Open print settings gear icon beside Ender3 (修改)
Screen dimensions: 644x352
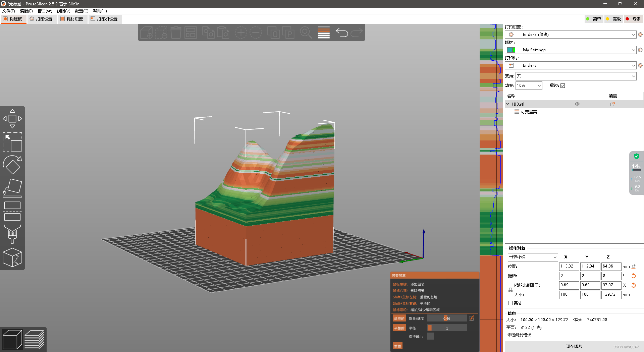(640, 35)
